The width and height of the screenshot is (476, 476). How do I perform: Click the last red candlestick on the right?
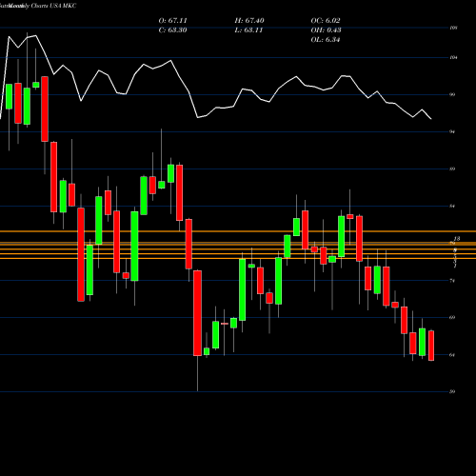click(x=431, y=346)
